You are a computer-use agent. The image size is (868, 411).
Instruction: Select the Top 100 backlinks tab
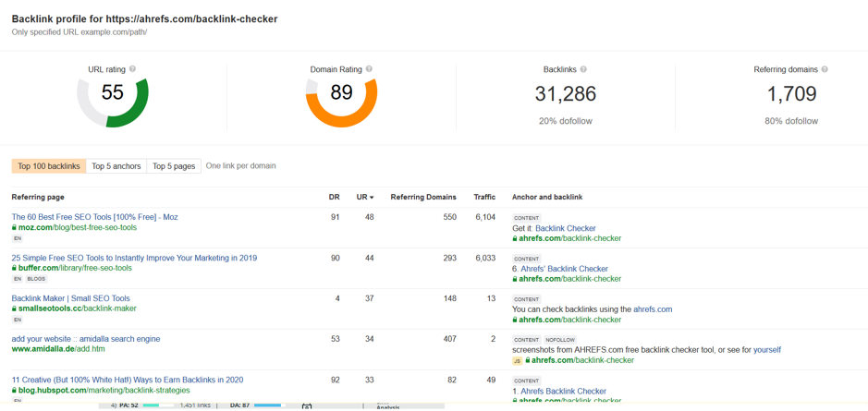pyautogui.click(x=49, y=166)
